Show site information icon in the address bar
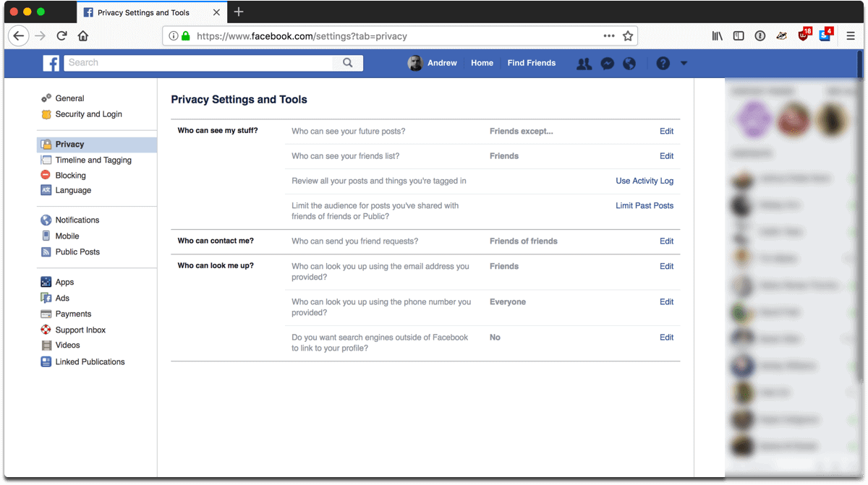 (x=173, y=36)
